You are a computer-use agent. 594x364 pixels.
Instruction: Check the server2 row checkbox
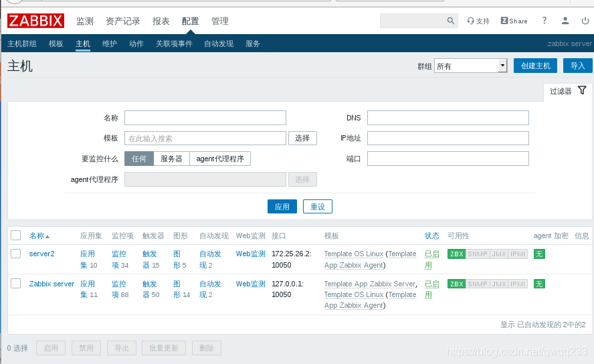(15, 254)
